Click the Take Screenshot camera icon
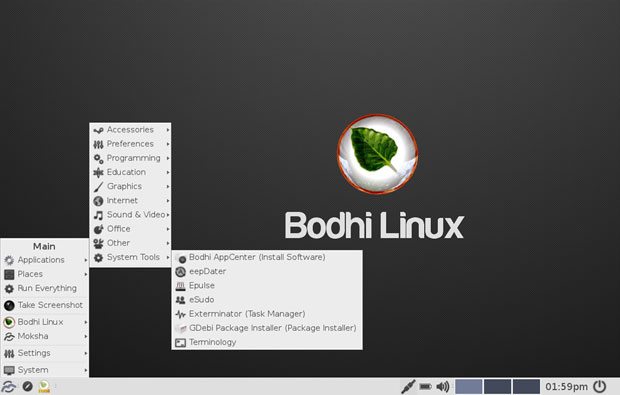This screenshot has width=620, height=395. [9, 305]
